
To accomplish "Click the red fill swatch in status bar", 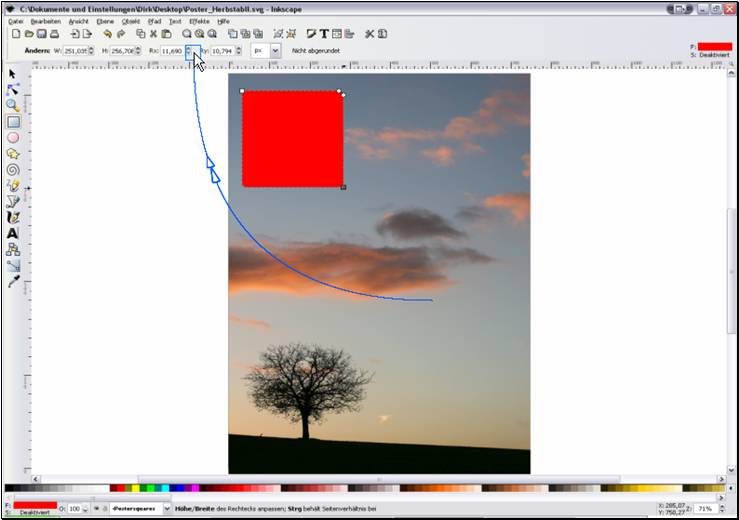I will [36, 505].
